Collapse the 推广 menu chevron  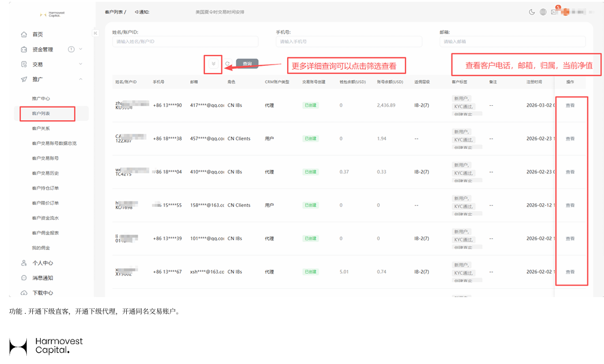click(x=81, y=79)
